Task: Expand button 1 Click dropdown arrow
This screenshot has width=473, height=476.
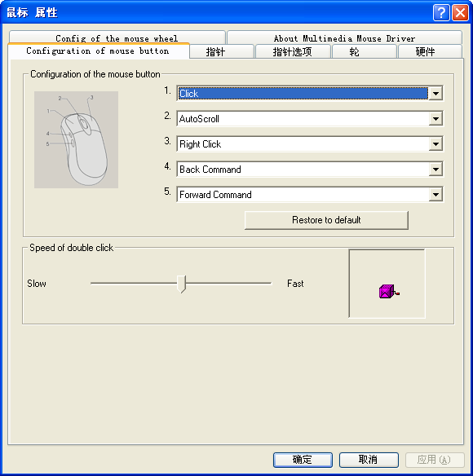Action: [x=435, y=94]
